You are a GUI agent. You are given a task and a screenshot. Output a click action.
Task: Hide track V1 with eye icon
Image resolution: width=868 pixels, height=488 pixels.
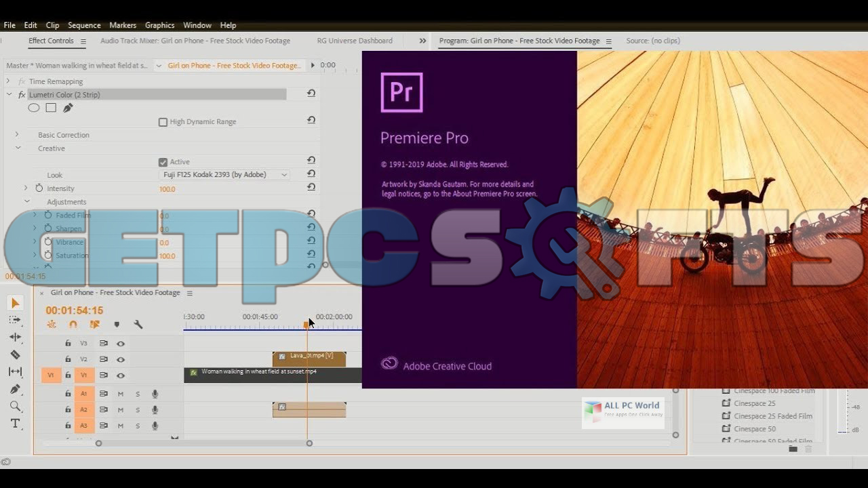coord(121,375)
